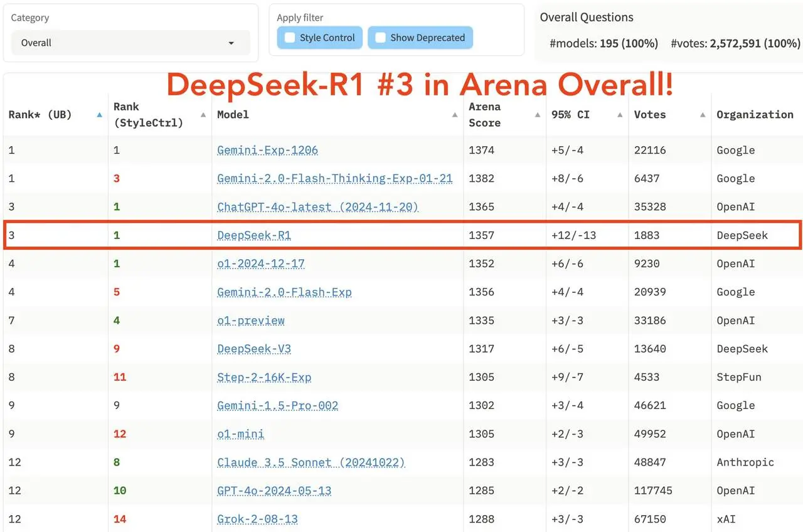Open the Grok-2-08-13 model link

257,519
